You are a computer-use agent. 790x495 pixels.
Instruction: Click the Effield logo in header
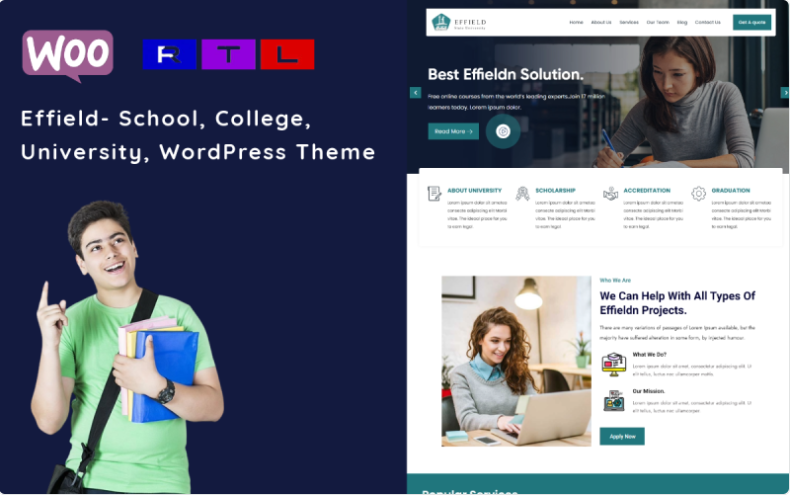pos(459,22)
